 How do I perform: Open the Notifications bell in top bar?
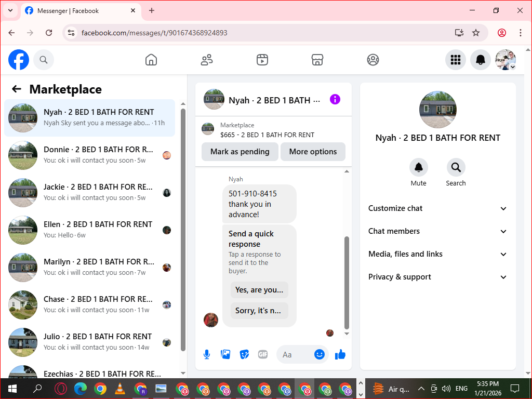click(481, 60)
